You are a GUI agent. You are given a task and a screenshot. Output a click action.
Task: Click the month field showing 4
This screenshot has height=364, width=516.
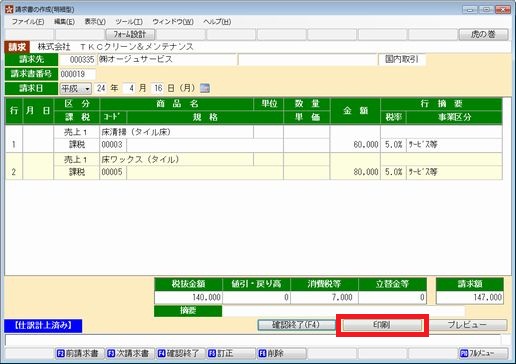click(x=129, y=88)
